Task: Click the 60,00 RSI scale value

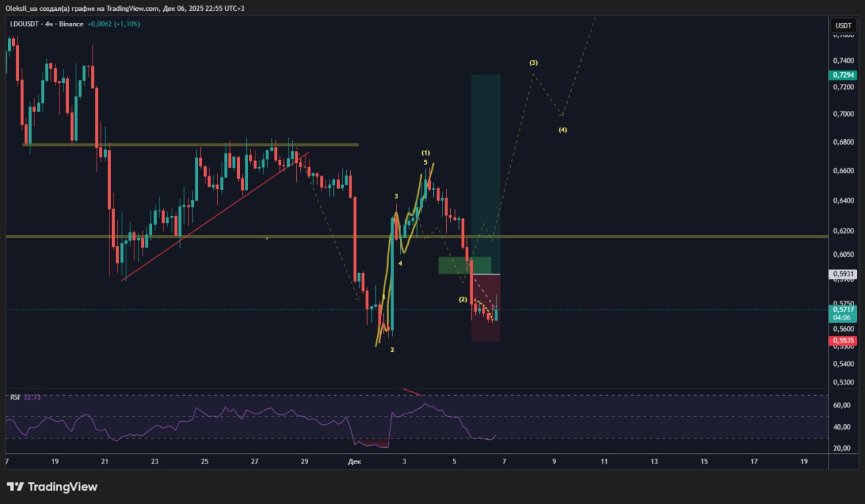Action: [x=842, y=405]
